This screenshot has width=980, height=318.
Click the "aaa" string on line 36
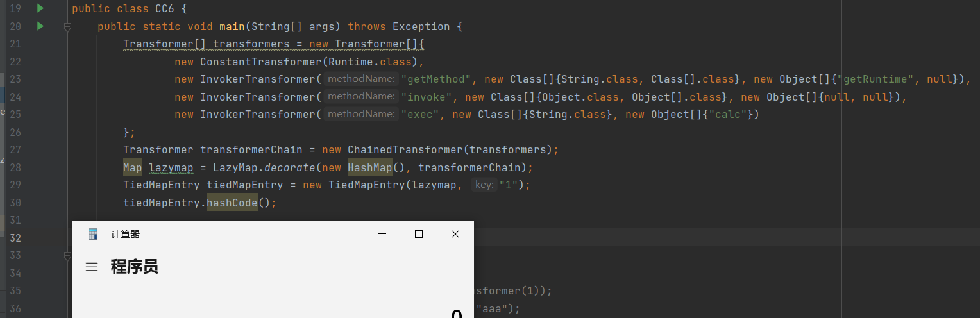pos(492,309)
